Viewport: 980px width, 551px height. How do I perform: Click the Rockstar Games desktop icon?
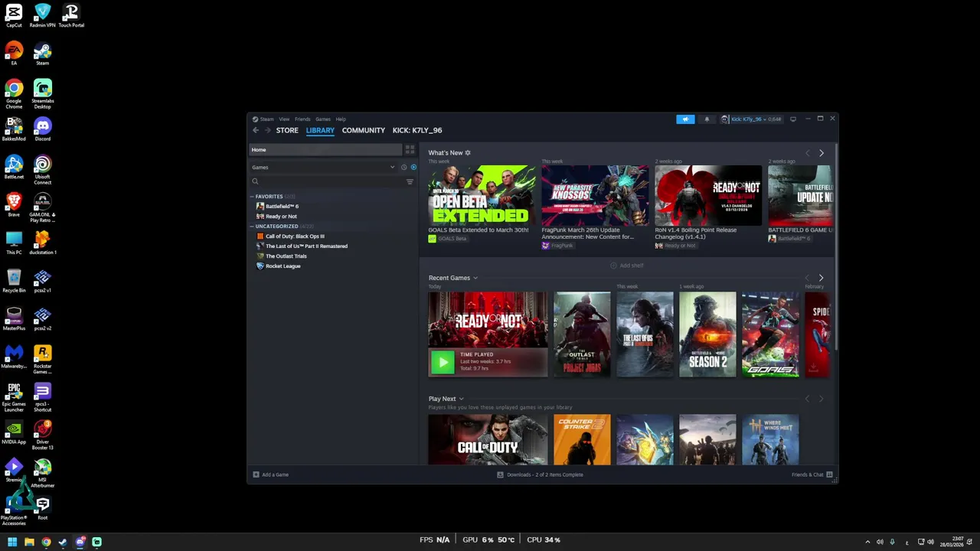click(x=42, y=359)
